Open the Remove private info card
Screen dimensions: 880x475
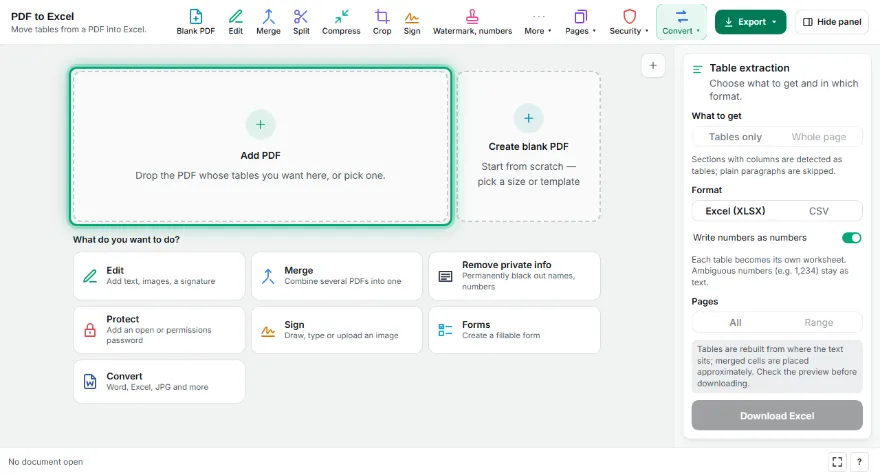click(x=514, y=276)
